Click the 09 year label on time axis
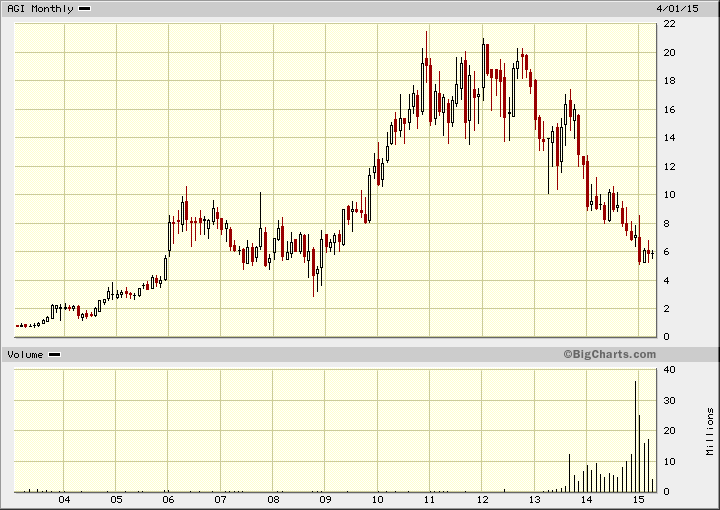Image resolution: width=720 pixels, height=510 pixels. (x=325, y=500)
